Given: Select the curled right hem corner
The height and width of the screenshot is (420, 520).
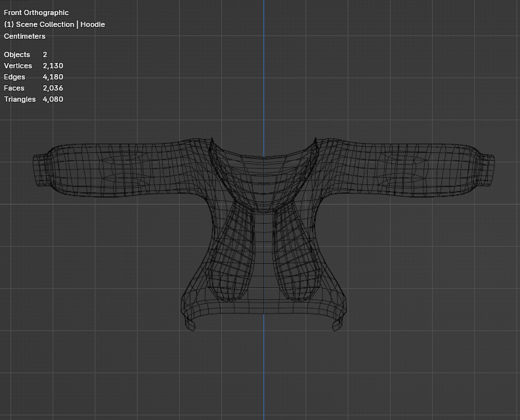Looking at the screenshot, I should [x=337, y=324].
